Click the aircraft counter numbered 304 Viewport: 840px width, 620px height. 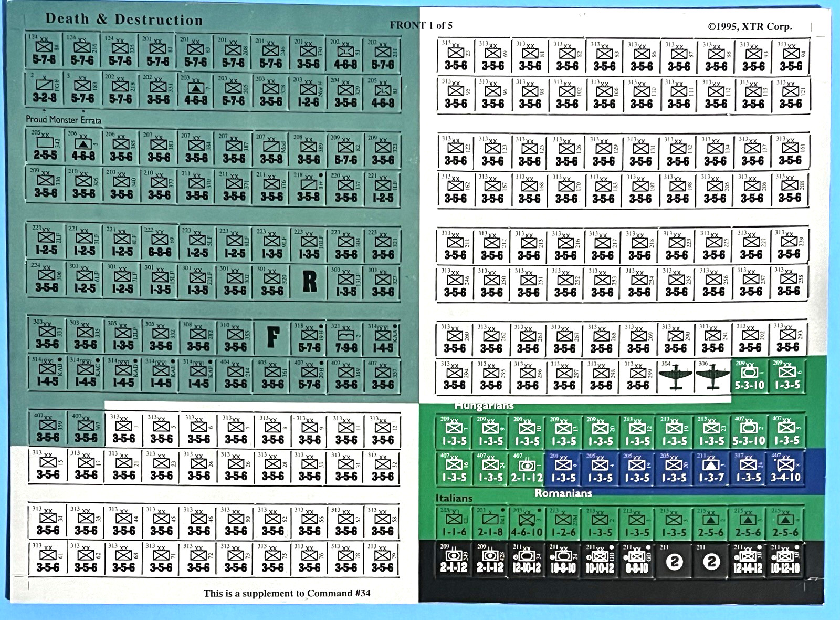click(x=676, y=375)
